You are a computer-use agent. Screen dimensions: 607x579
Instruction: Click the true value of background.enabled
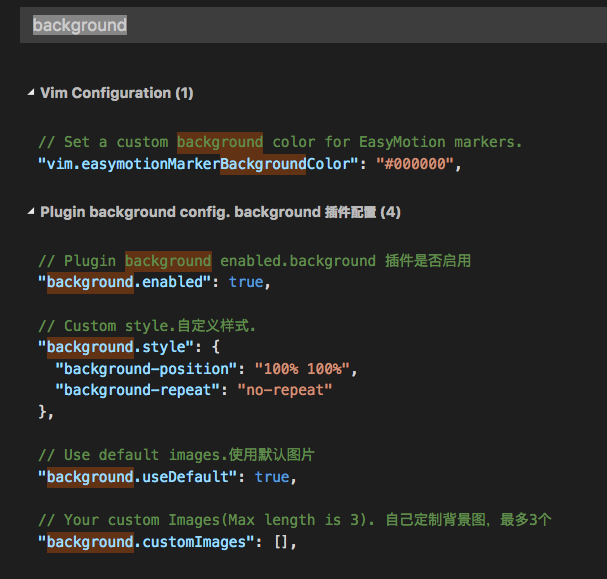245,282
